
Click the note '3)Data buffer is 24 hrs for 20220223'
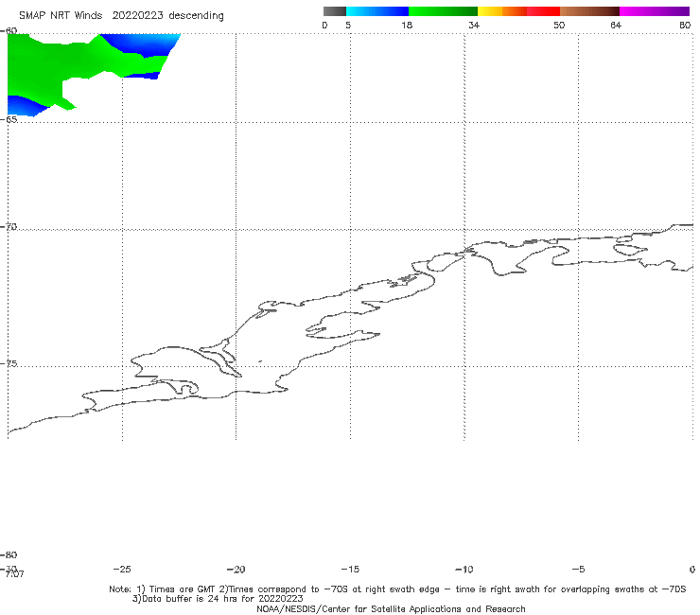point(218,599)
